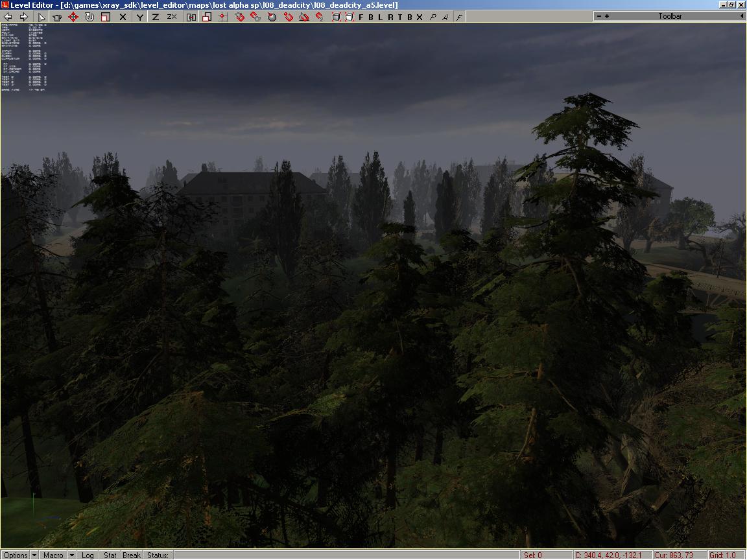Toggle Y axis constraint

(139, 17)
